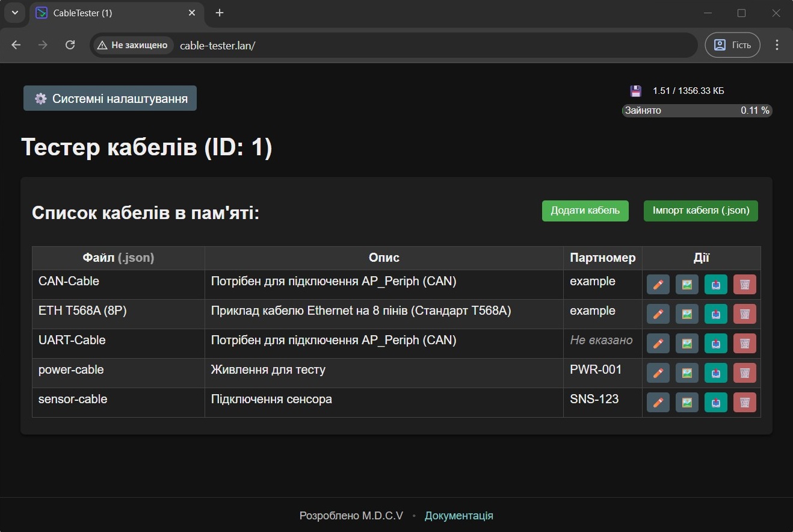Open Chrome three-dot menu
This screenshot has height=532, width=793.
click(x=777, y=45)
